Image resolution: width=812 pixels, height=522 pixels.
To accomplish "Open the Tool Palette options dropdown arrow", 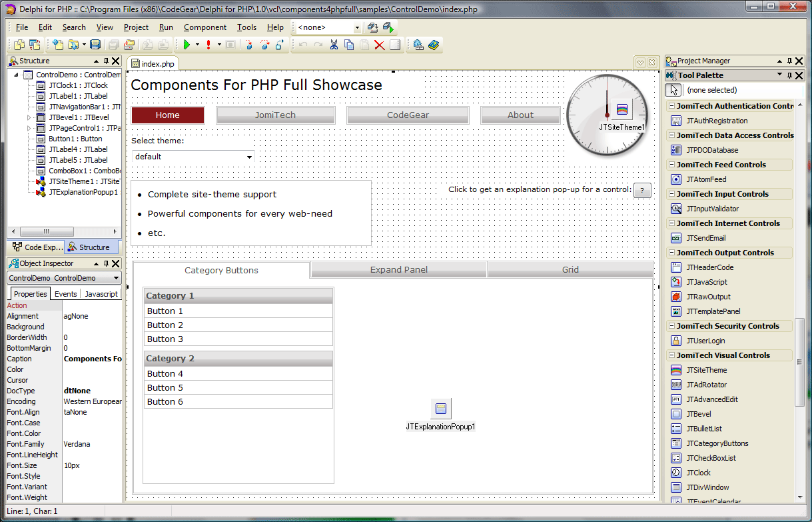I will pos(780,75).
